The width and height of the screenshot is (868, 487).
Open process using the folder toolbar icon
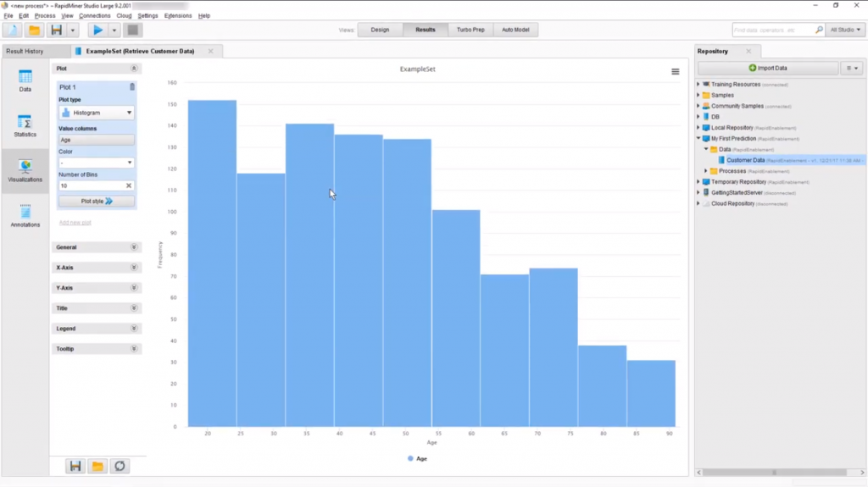34,30
